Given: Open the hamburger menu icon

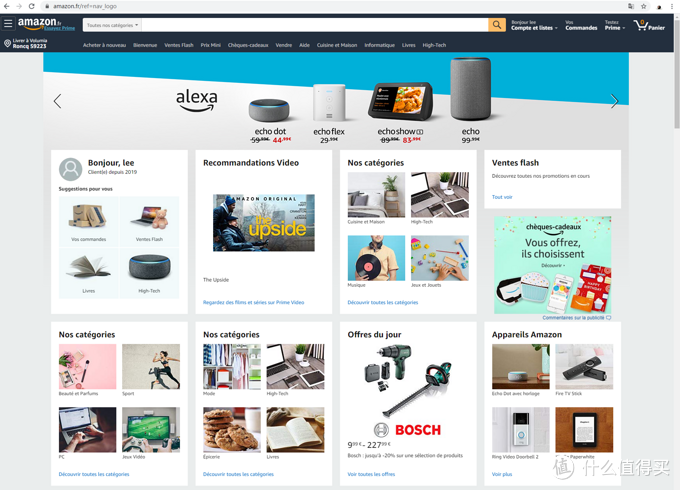Looking at the screenshot, I should 8,23.
